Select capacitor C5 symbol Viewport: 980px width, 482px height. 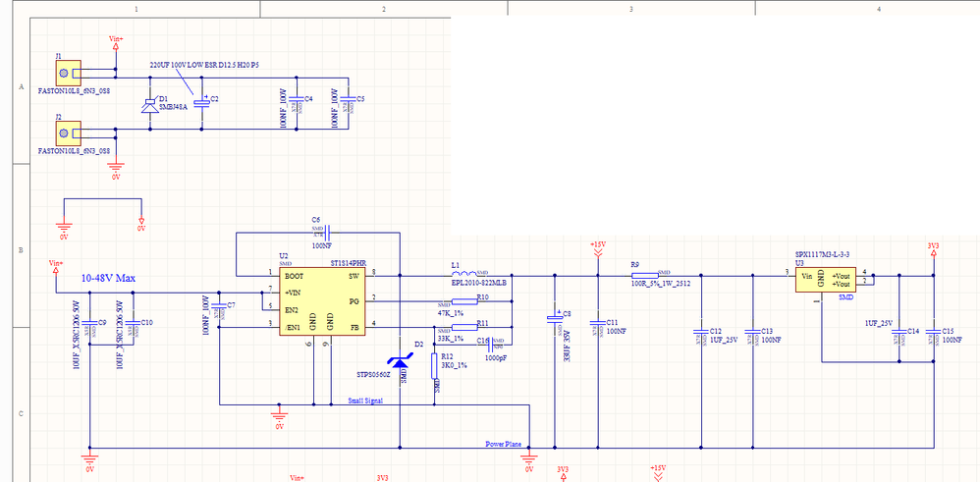click(349, 100)
